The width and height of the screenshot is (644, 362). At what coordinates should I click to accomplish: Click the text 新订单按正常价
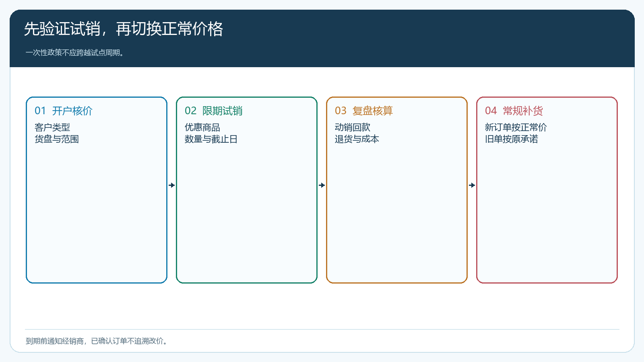click(516, 128)
